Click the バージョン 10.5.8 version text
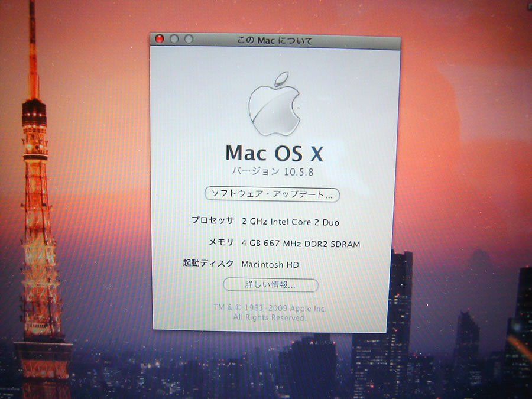The image size is (532, 399). click(273, 171)
